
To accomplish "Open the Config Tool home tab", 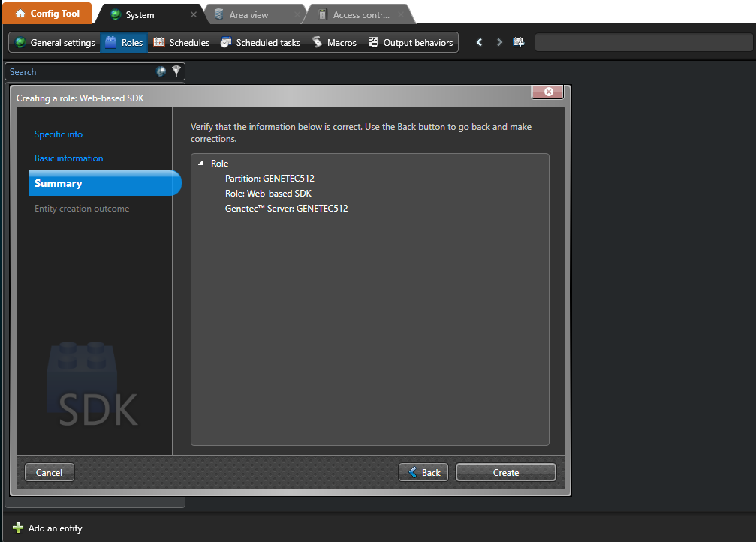I will pyautogui.click(x=47, y=14).
